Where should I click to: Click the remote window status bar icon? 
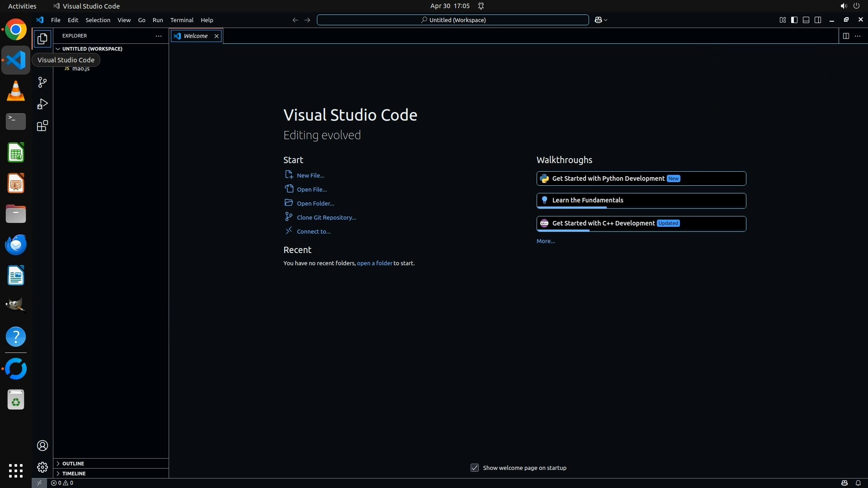(x=39, y=483)
